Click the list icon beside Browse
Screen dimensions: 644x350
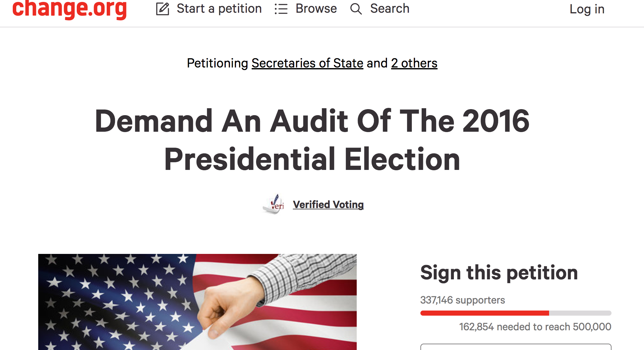point(281,9)
